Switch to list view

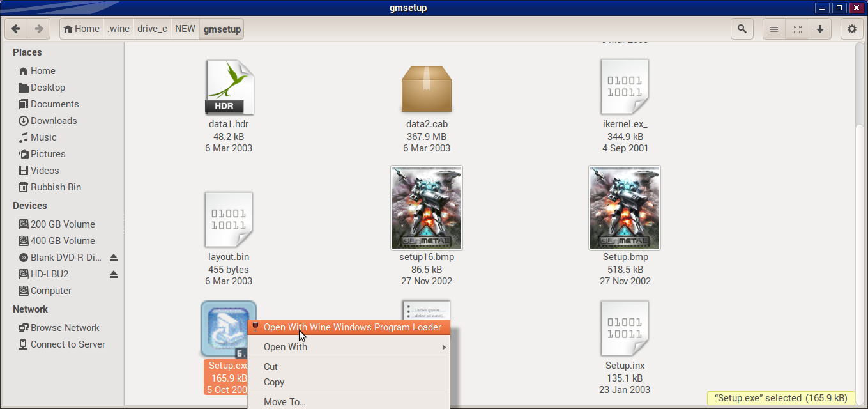[x=774, y=29]
